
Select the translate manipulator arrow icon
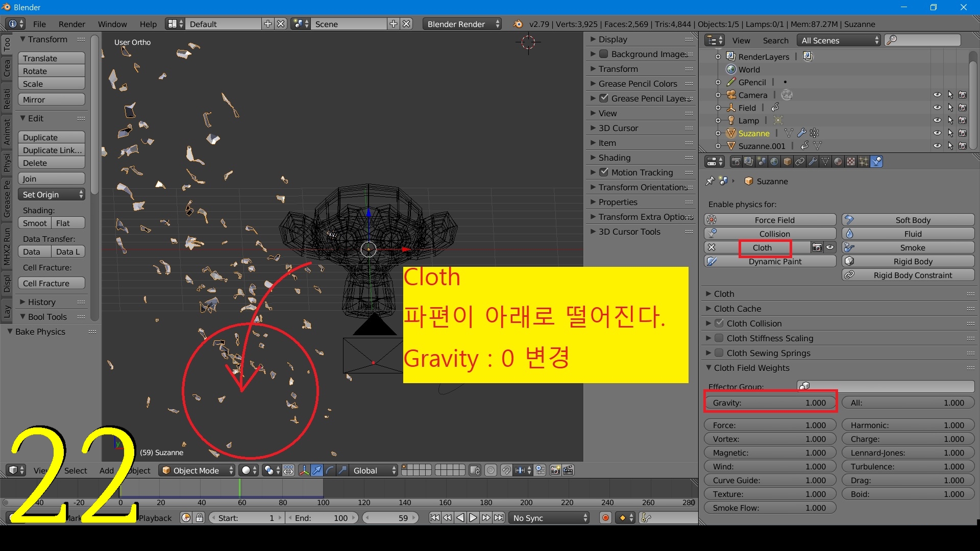point(317,470)
